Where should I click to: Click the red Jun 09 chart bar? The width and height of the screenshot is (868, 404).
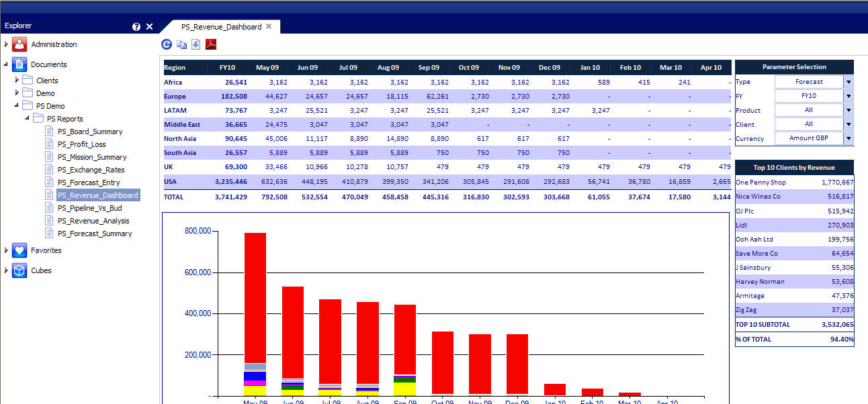[293, 333]
